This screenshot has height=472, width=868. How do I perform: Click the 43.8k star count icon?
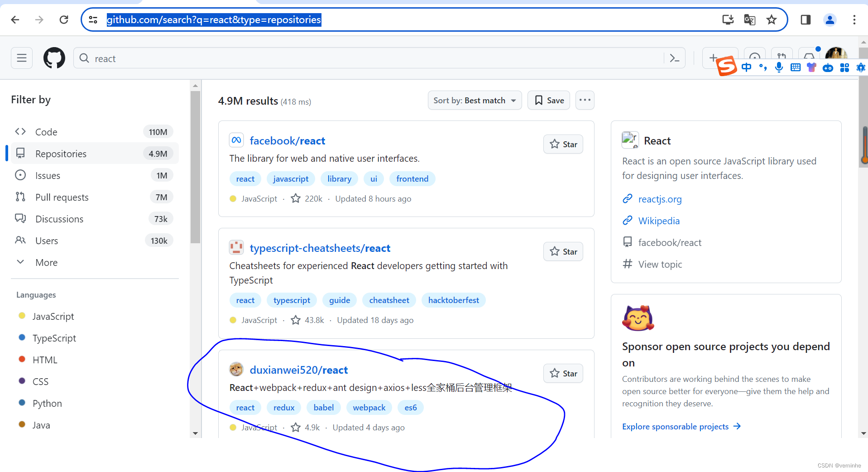[x=296, y=320]
